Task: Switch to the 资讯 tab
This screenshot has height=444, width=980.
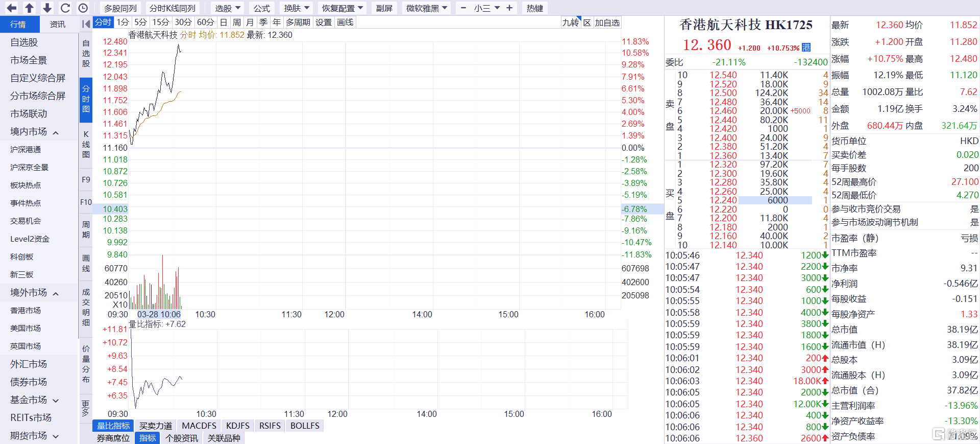Action: [58, 24]
